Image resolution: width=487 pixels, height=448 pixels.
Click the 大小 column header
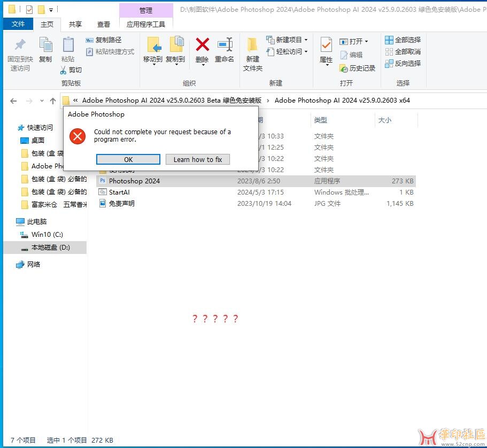[384, 120]
